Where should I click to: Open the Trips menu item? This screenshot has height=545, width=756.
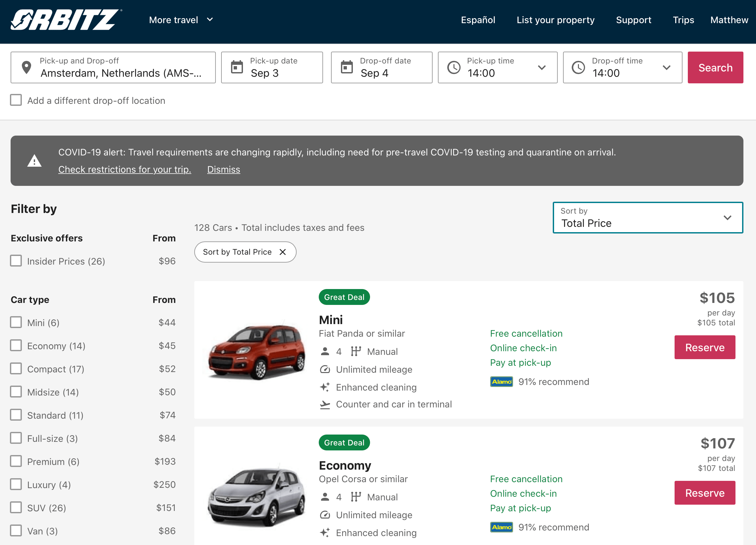683,20
